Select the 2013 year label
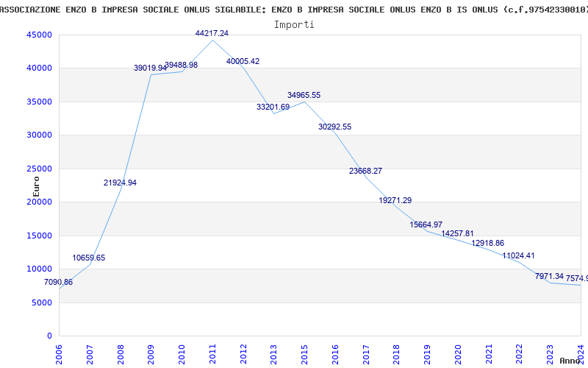This screenshot has width=588, height=368. pos(273,355)
